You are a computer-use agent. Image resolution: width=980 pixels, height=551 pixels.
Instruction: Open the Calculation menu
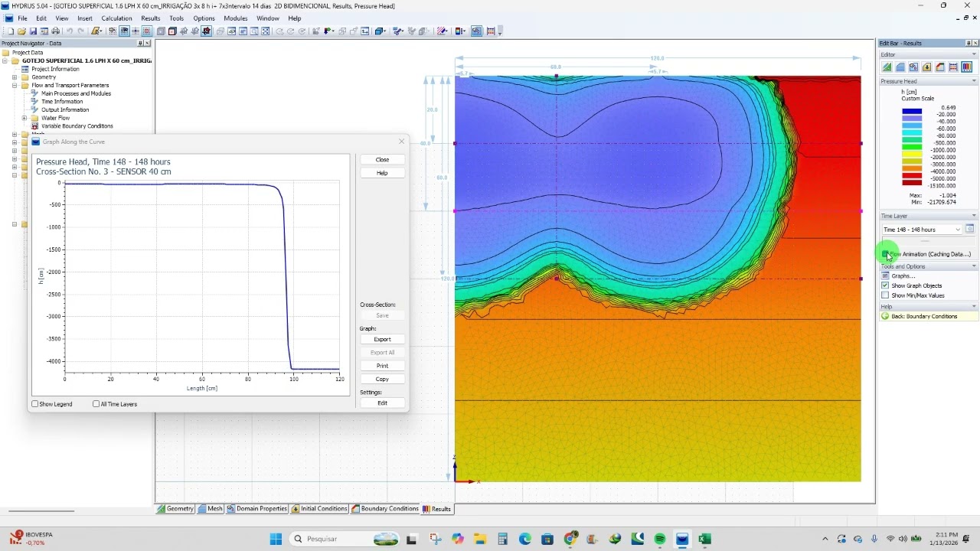116,18
